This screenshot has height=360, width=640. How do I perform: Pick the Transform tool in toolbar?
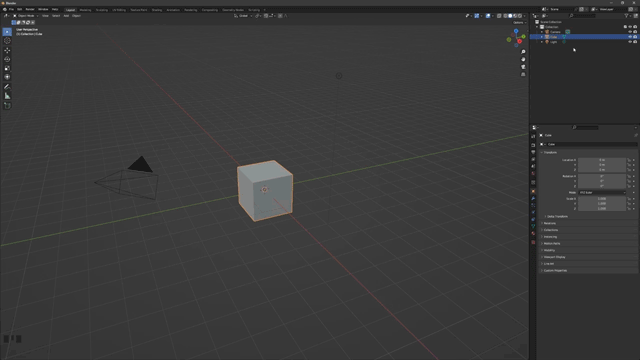pos(7,77)
